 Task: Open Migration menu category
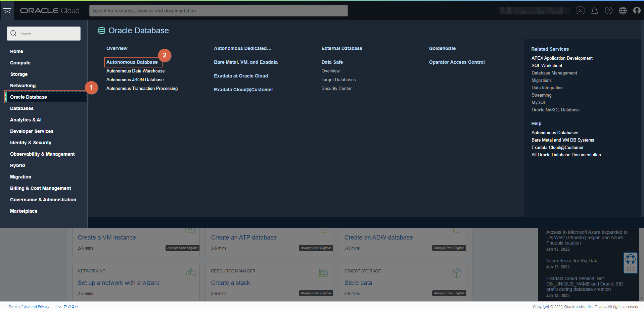click(20, 177)
